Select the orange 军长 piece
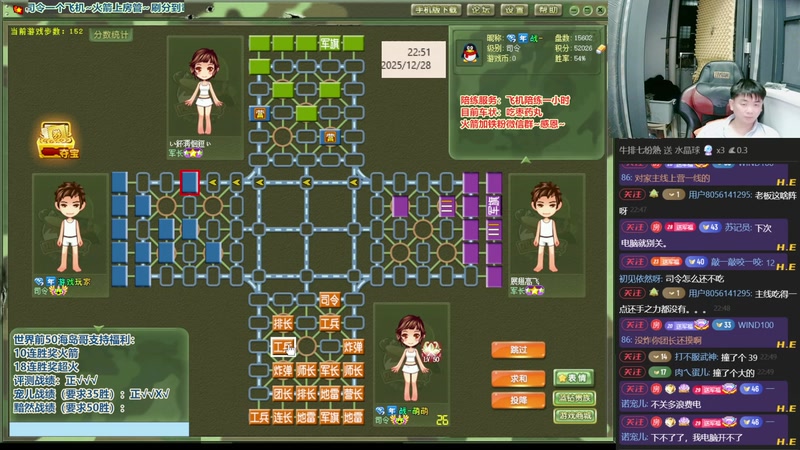The width and height of the screenshot is (800, 450). tap(330, 370)
